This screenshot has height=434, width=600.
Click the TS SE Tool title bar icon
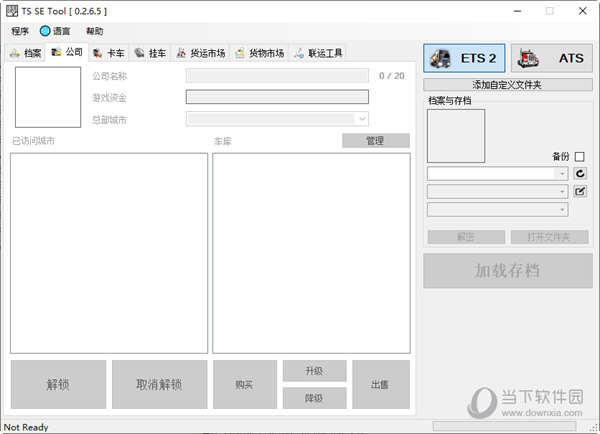(12, 11)
